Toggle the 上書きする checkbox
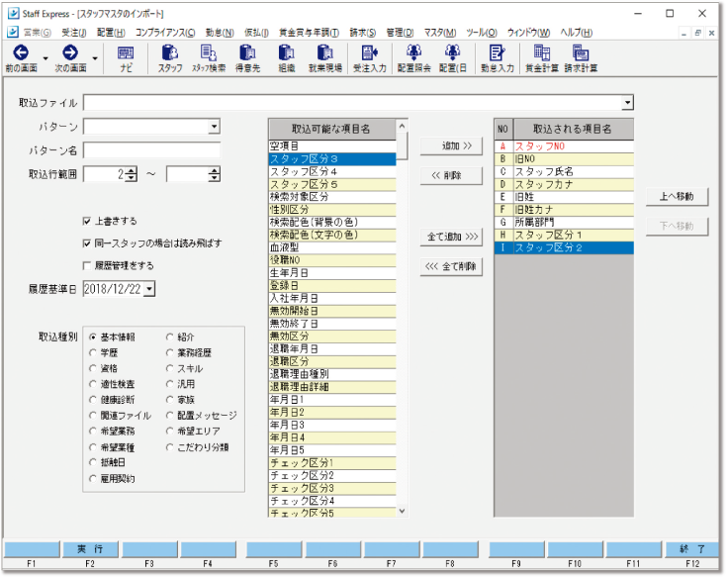 [86, 221]
